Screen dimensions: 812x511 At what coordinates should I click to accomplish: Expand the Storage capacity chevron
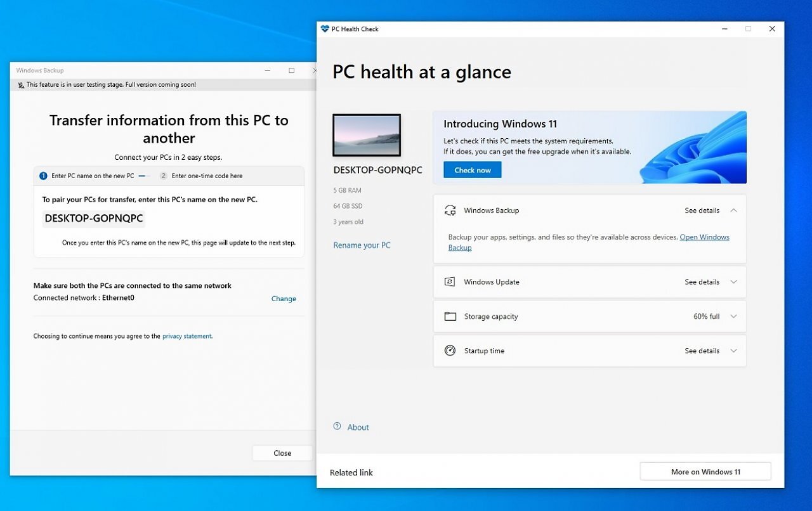(x=734, y=316)
